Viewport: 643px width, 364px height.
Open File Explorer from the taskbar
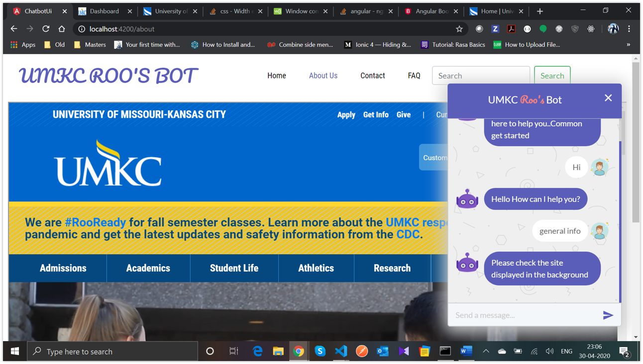[x=278, y=352]
